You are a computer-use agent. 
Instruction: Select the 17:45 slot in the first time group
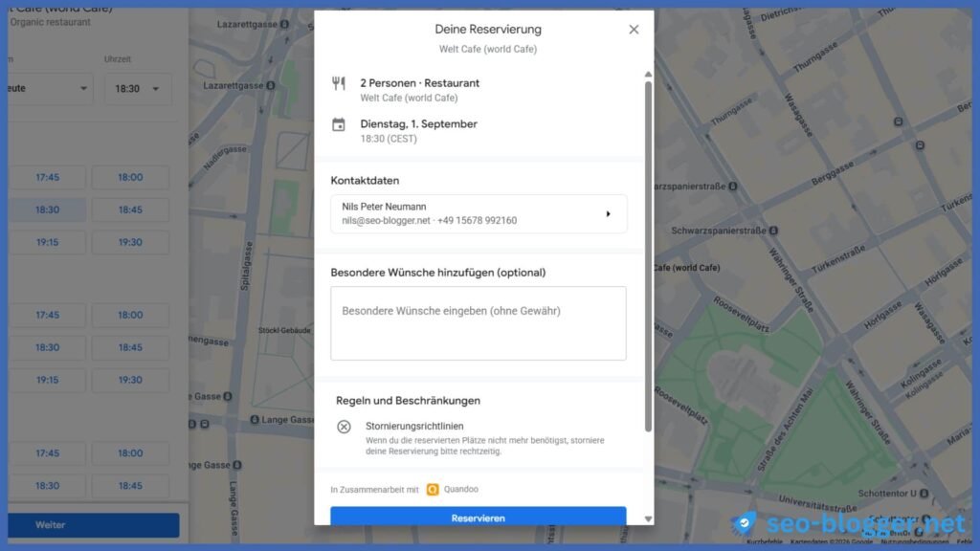48,177
